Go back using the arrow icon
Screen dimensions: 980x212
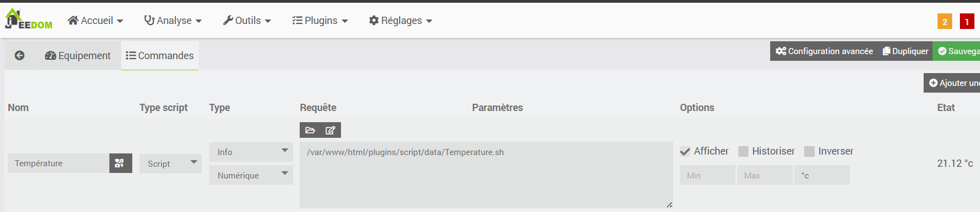pyautogui.click(x=20, y=55)
